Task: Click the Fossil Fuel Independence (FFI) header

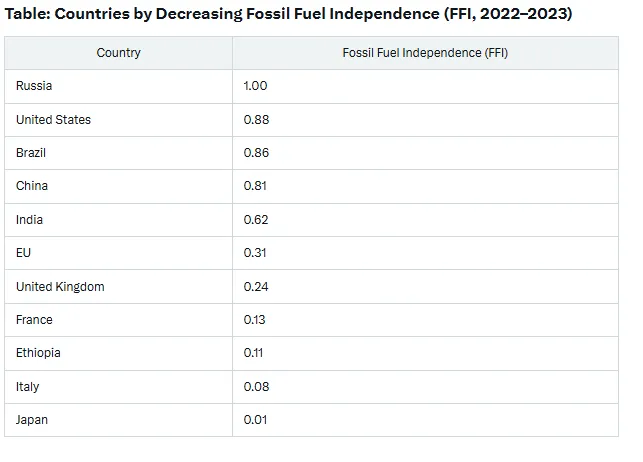Action: pyautogui.click(x=425, y=53)
